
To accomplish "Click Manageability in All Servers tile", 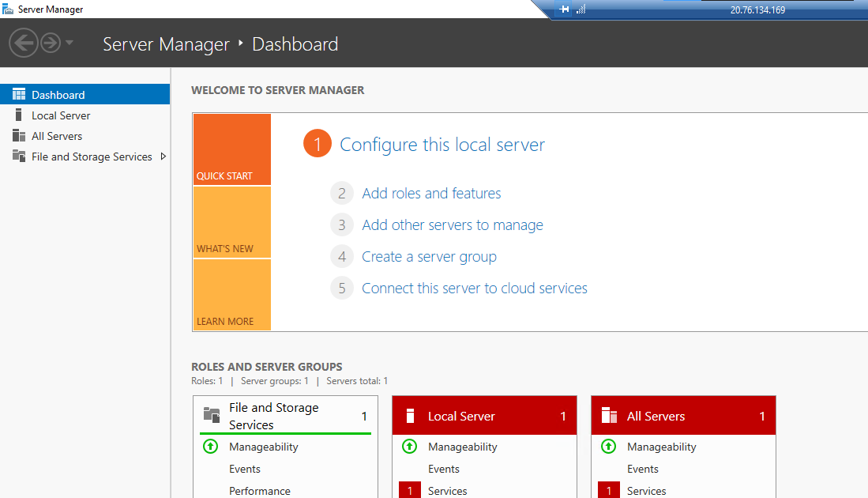I will tap(662, 447).
